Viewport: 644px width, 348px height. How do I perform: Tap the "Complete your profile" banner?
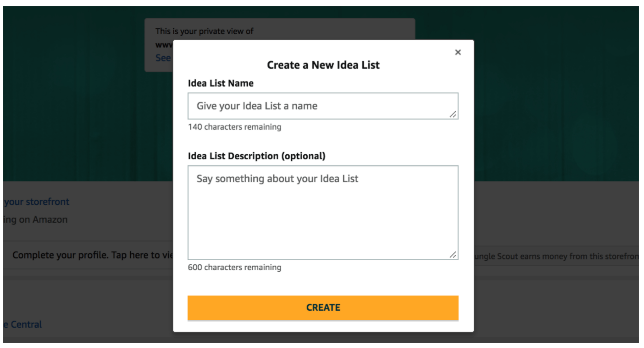click(92, 255)
